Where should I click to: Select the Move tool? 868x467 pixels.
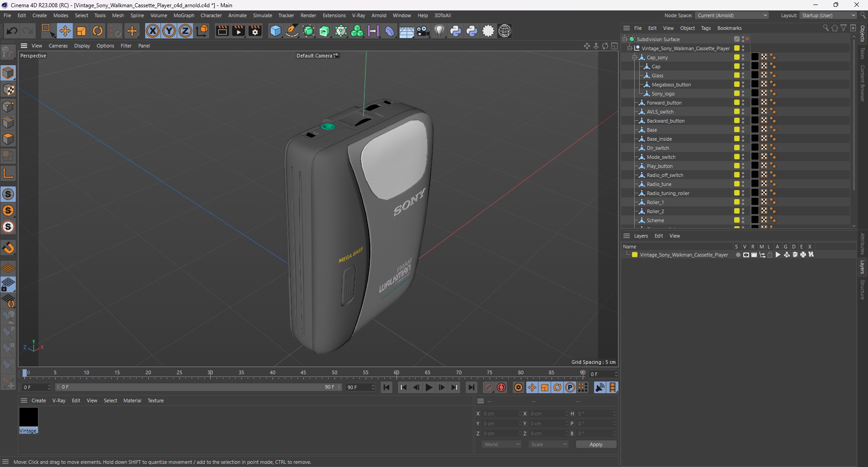tap(65, 31)
